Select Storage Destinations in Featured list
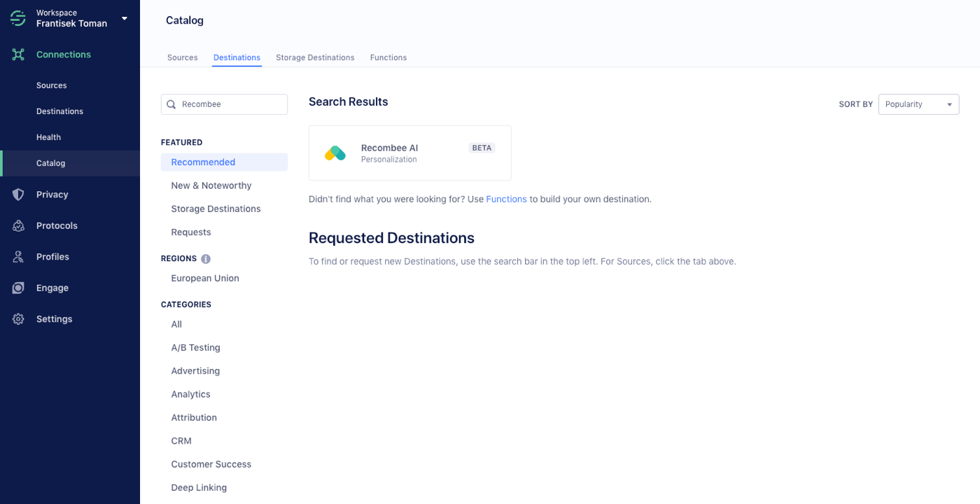The height and width of the screenshot is (504, 980). 216,209
